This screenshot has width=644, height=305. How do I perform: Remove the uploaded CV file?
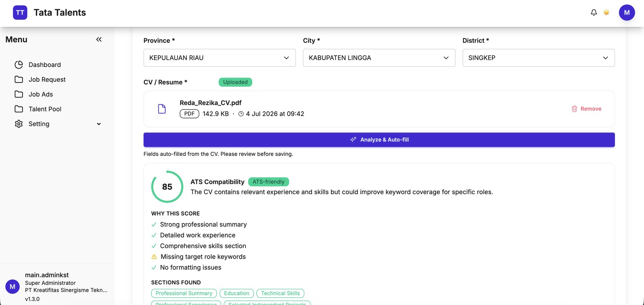tap(586, 109)
